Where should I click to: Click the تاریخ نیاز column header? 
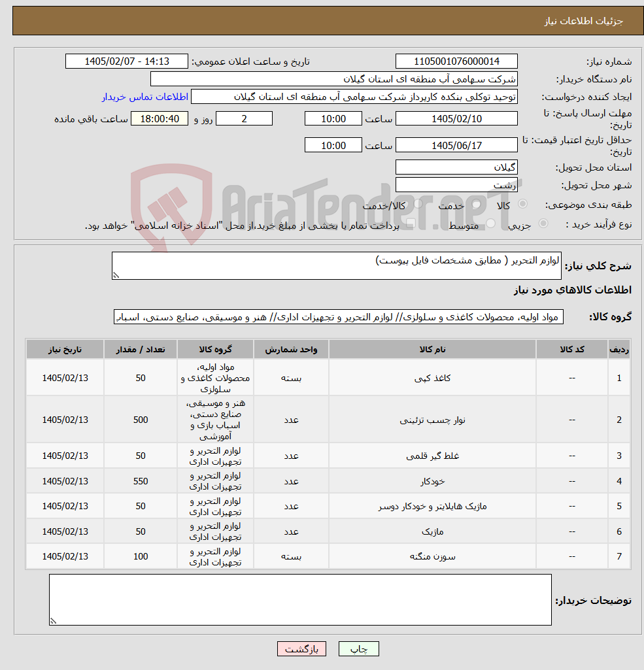click(x=65, y=350)
